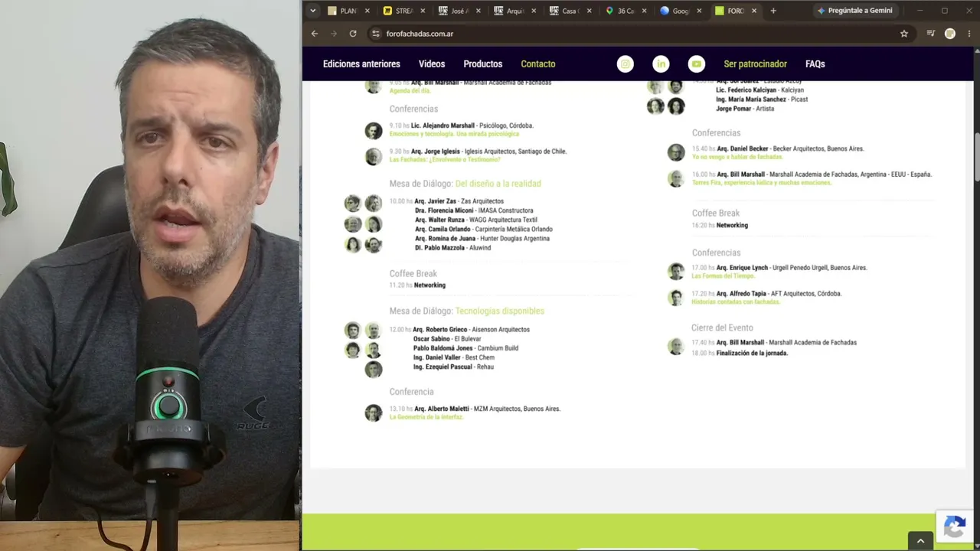Select 'Finalización de la jornada' text
Viewport: 980px width, 551px height.
[x=752, y=354]
